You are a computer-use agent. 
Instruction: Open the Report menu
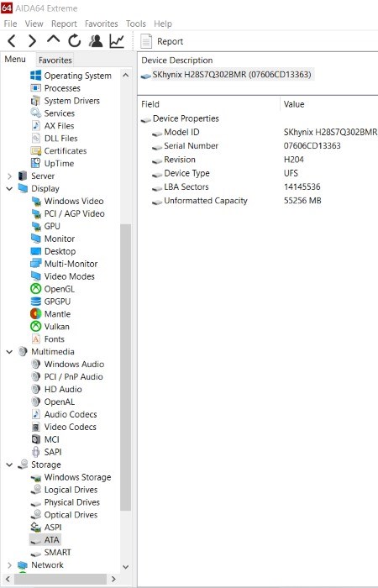click(x=64, y=24)
